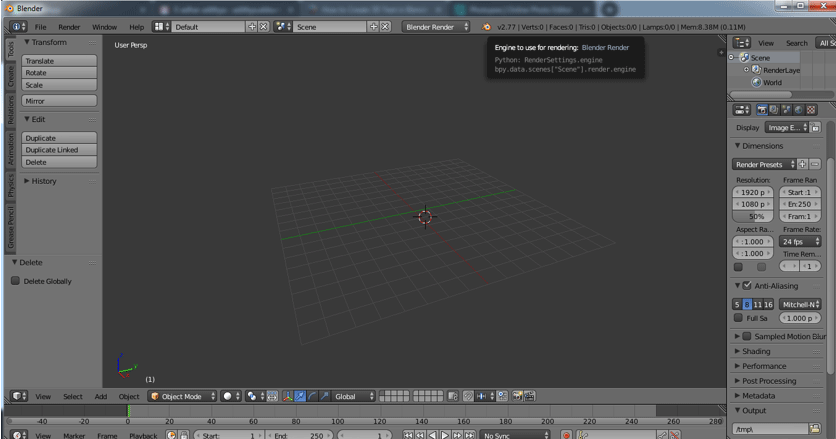
Task: Open the Object Mode dropdown
Action: point(182,397)
